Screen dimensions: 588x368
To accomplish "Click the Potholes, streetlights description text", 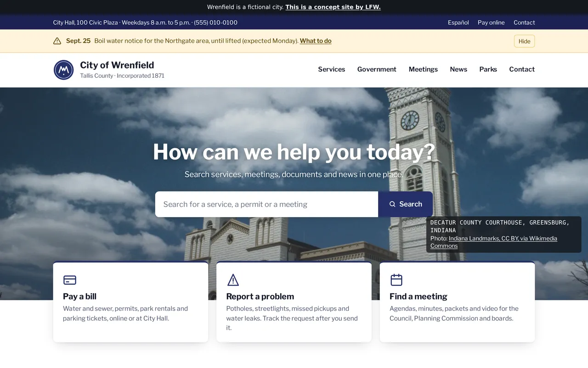I will [x=292, y=318].
